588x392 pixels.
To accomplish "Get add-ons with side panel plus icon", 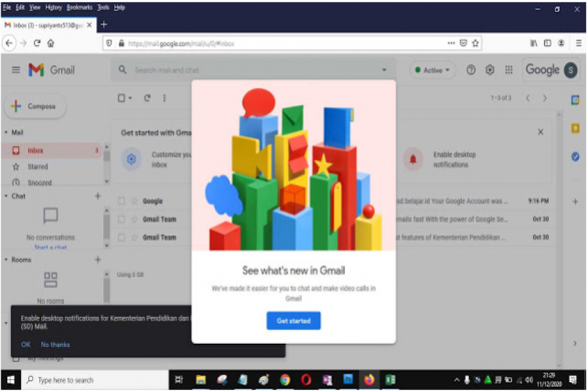I will pyautogui.click(x=575, y=201).
